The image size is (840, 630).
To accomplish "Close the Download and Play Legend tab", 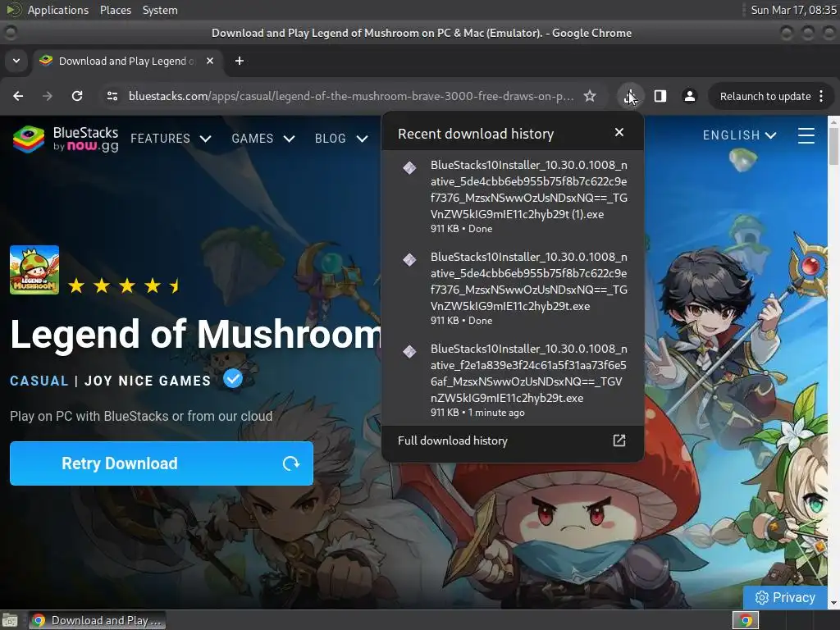I will [210, 61].
